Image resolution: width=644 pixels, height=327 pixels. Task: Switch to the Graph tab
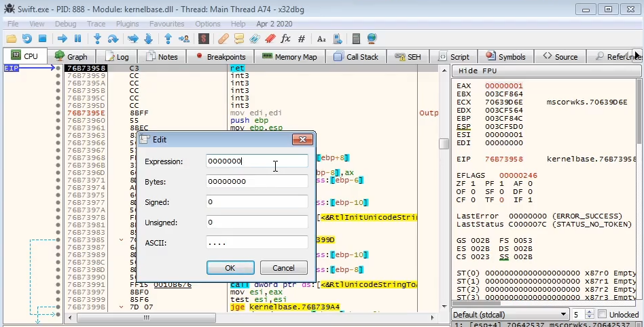point(71,56)
